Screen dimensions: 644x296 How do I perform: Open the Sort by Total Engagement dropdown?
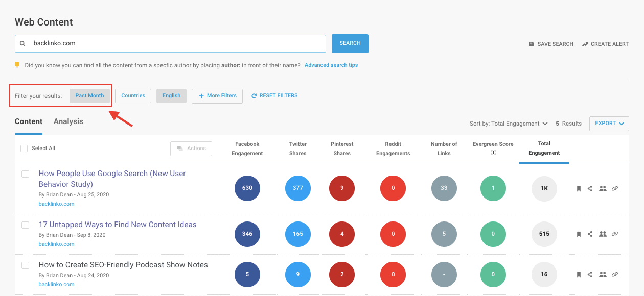point(509,124)
